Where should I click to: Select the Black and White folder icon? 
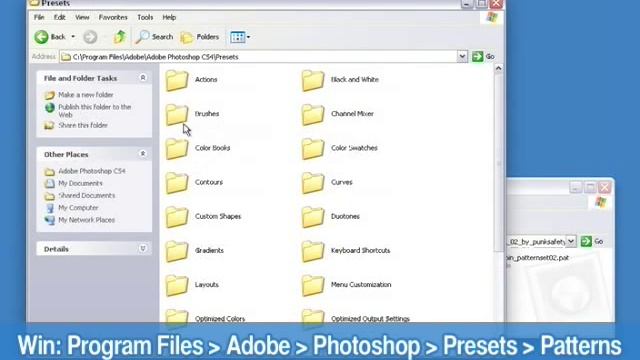pyautogui.click(x=313, y=80)
